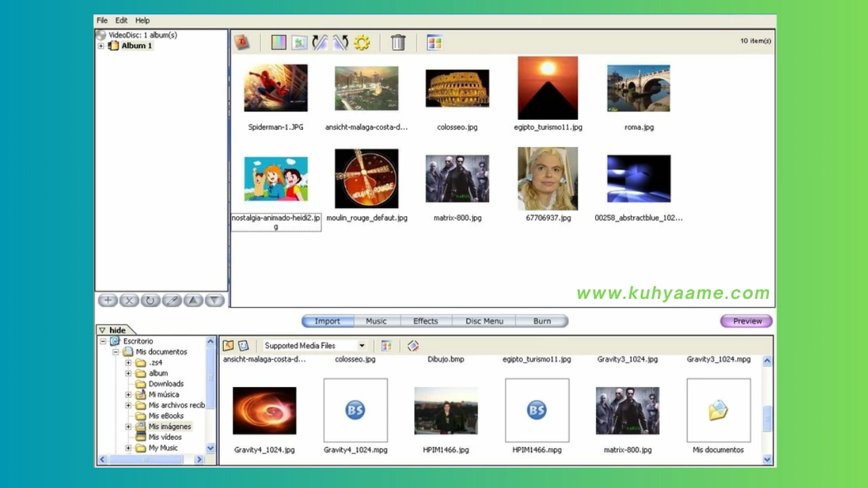Screen dimensions: 868x488
Task: Click the pencil rename album button
Action: (x=172, y=300)
